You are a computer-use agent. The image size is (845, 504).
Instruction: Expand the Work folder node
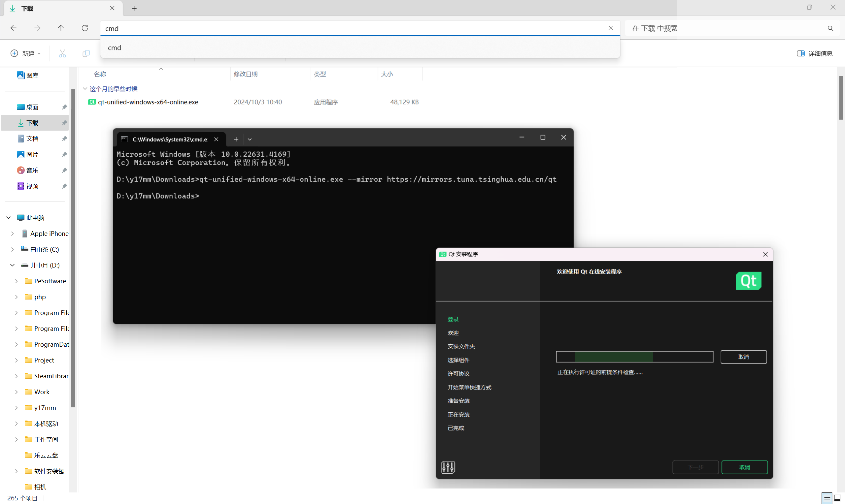(16, 392)
